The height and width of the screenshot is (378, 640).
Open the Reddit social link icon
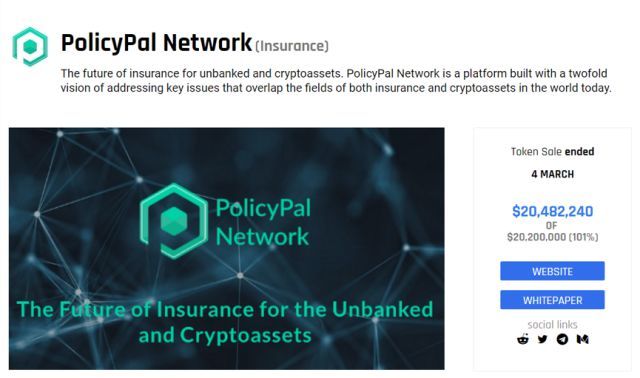[x=523, y=339]
